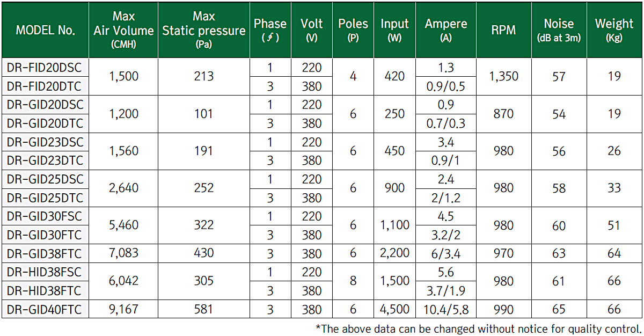Click the 4,500 input wattage cell

click(x=394, y=309)
